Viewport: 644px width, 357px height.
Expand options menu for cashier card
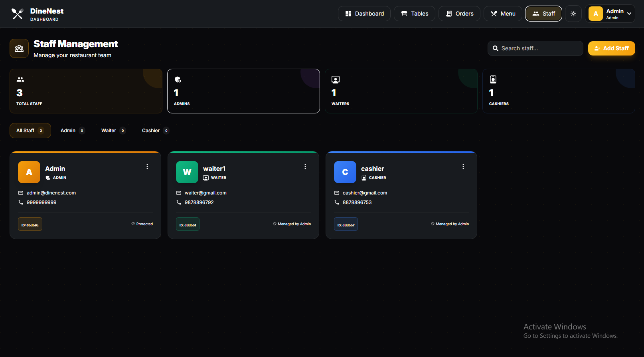click(463, 167)
